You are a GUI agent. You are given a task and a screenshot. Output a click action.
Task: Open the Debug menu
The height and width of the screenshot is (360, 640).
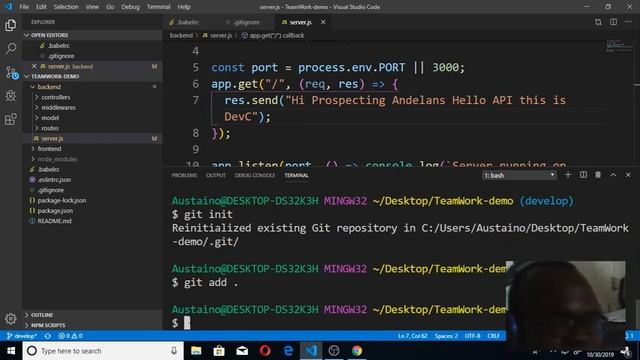click(x=130, y=7)
